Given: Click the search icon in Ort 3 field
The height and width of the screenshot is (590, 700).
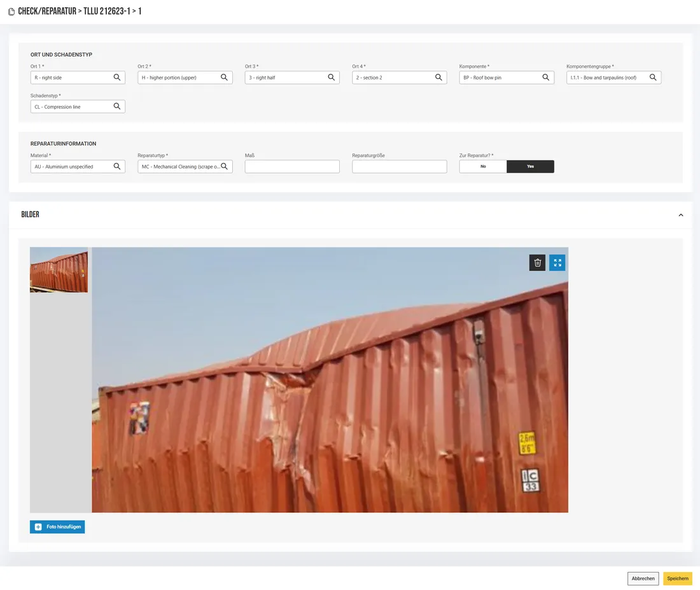Looking at the screenshot, I should coord(332,77).
